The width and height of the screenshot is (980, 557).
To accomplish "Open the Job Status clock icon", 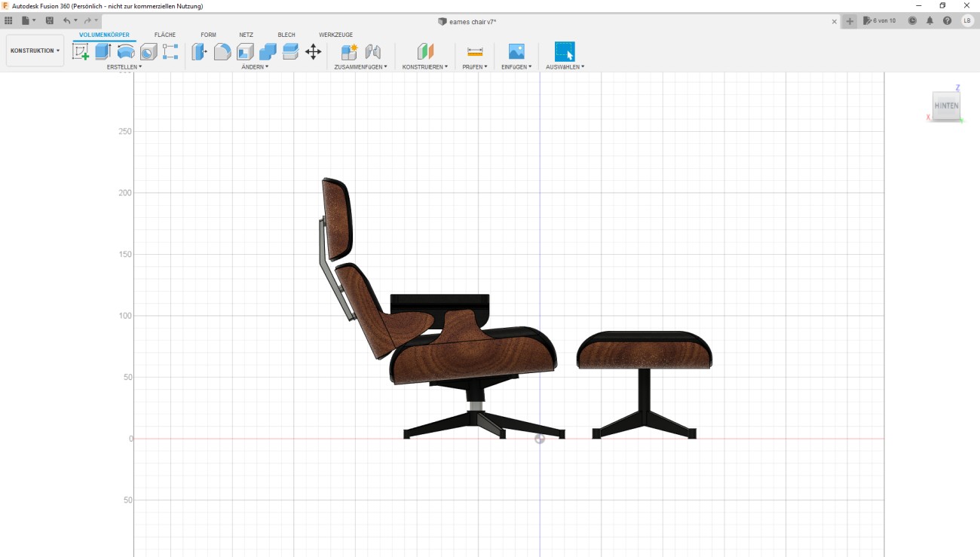I will [912, 20].
